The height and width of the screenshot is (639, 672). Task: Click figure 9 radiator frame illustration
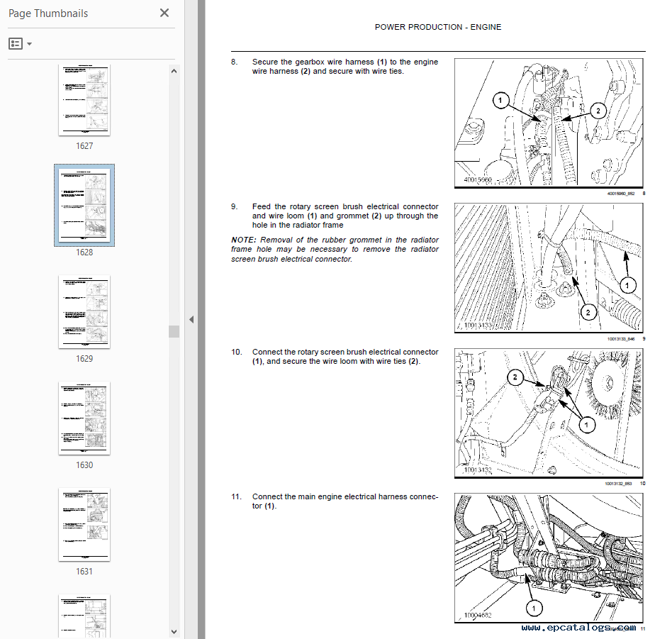pyautogui.click(x=549, y=267)
